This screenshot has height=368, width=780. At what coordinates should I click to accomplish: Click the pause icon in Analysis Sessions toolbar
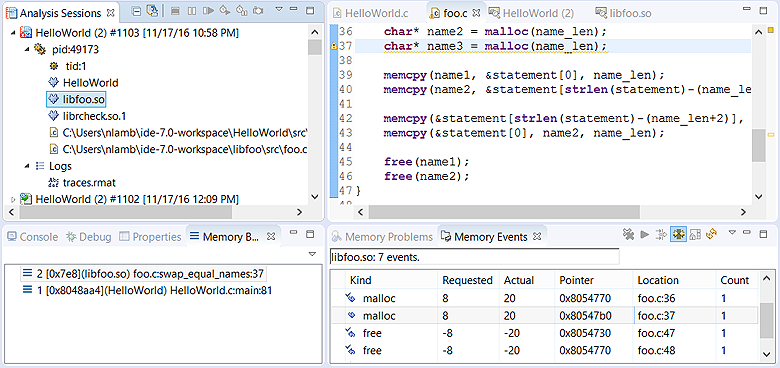(192, 10)
